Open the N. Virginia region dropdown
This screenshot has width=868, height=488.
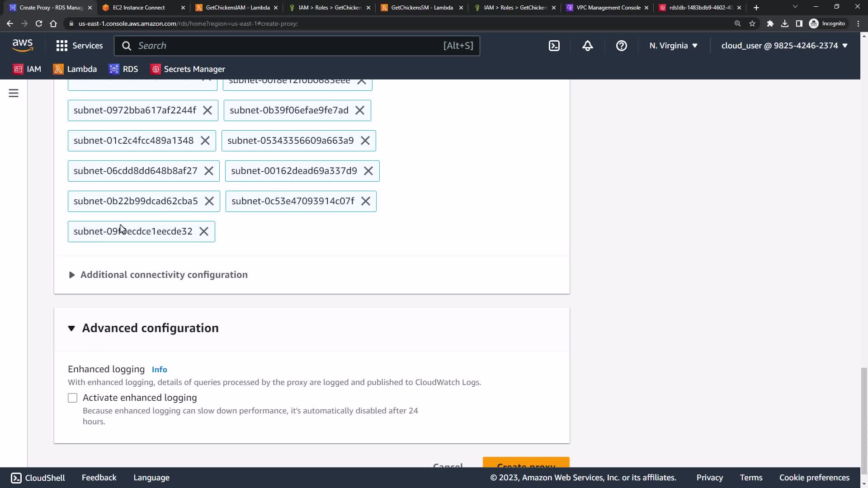click(x=673, y=46)
